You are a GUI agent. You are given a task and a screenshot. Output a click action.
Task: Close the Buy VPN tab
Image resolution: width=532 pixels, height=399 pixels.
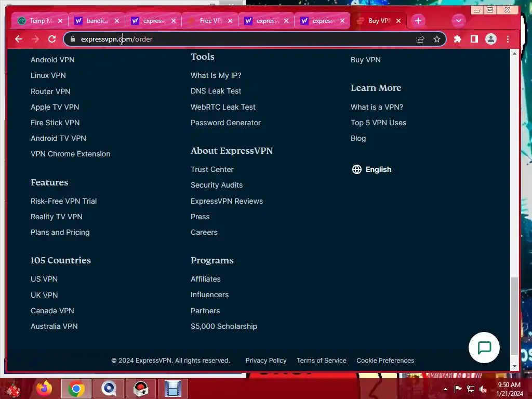(x=398, y=21)
